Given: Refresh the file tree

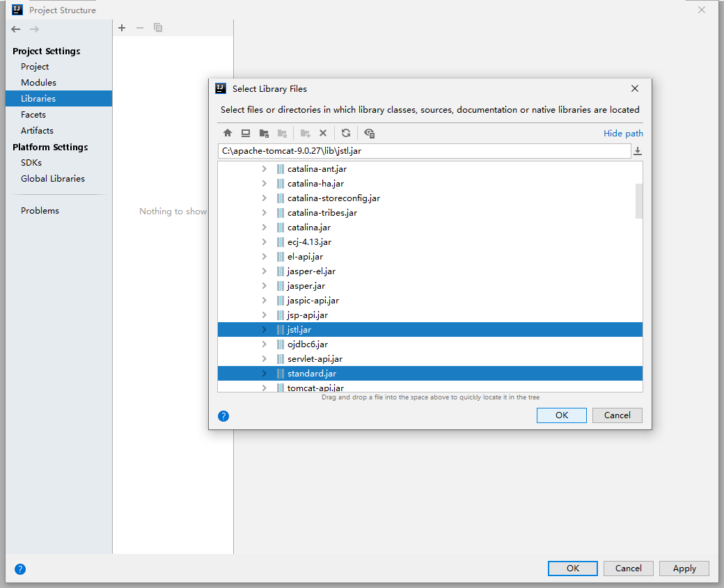Looking at the screenshot, I should (x=346, y=133).
